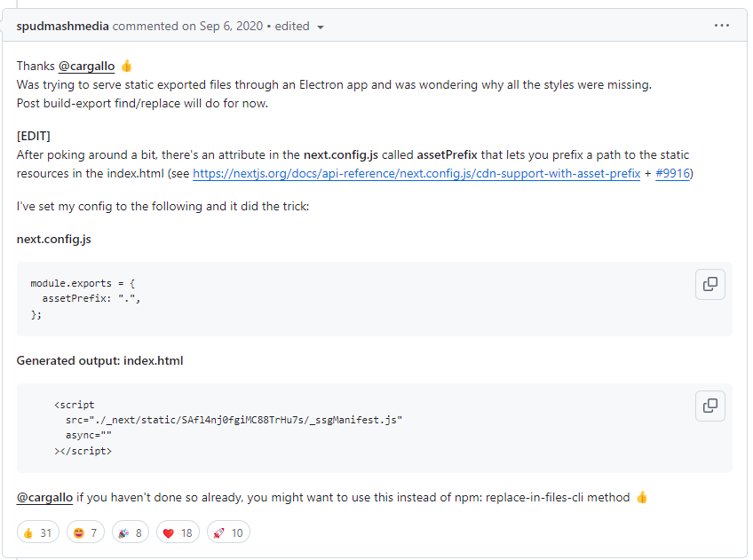Open the edited comment history label
The height and width of the screenshot is (560, 753).
point(292,26)
